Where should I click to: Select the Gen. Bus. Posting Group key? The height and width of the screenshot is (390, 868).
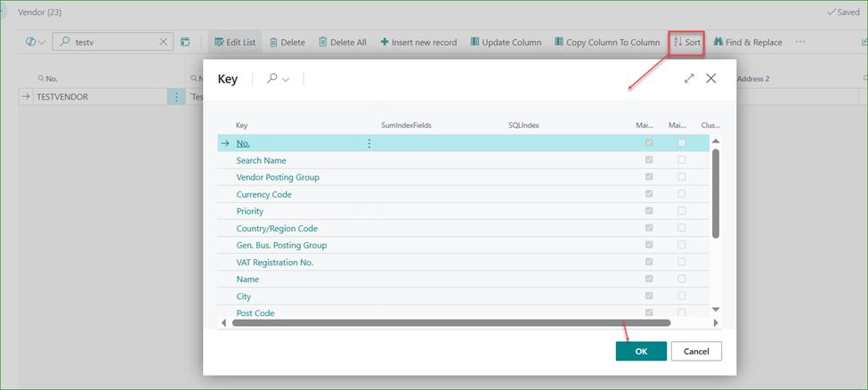click(x=282, y=245)
